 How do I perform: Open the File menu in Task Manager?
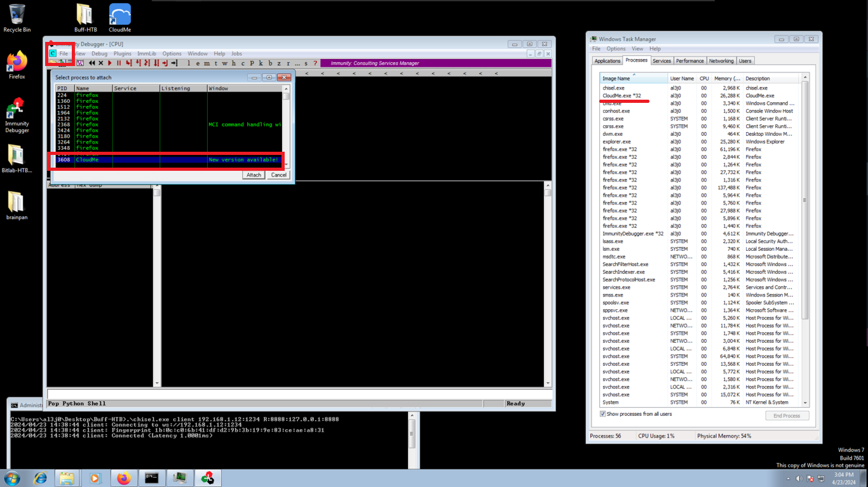596,48
